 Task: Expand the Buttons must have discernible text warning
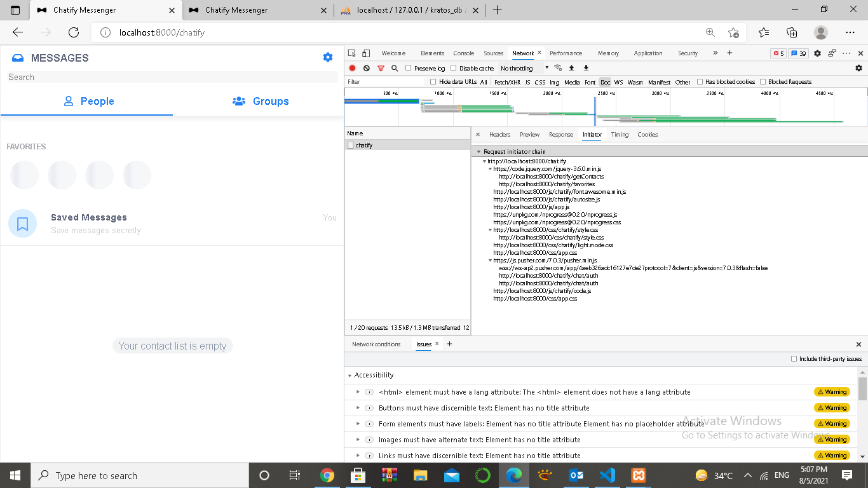click(x=357, y=407)
